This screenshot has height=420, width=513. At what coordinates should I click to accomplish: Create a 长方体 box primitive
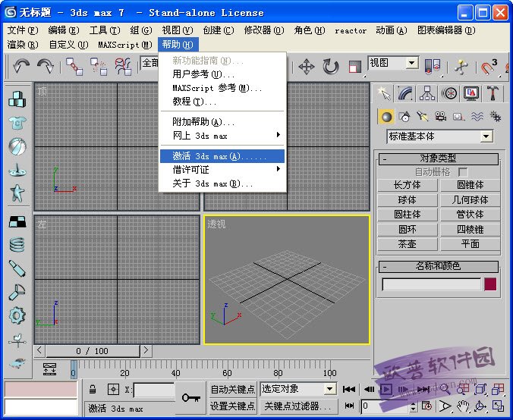tap(408, 185)
